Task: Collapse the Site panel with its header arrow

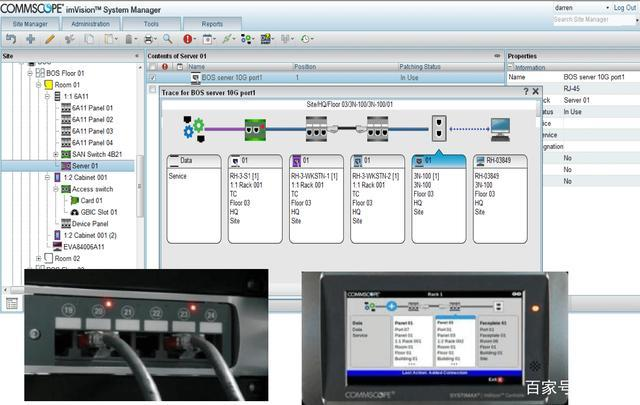Action: pos(137,56)
